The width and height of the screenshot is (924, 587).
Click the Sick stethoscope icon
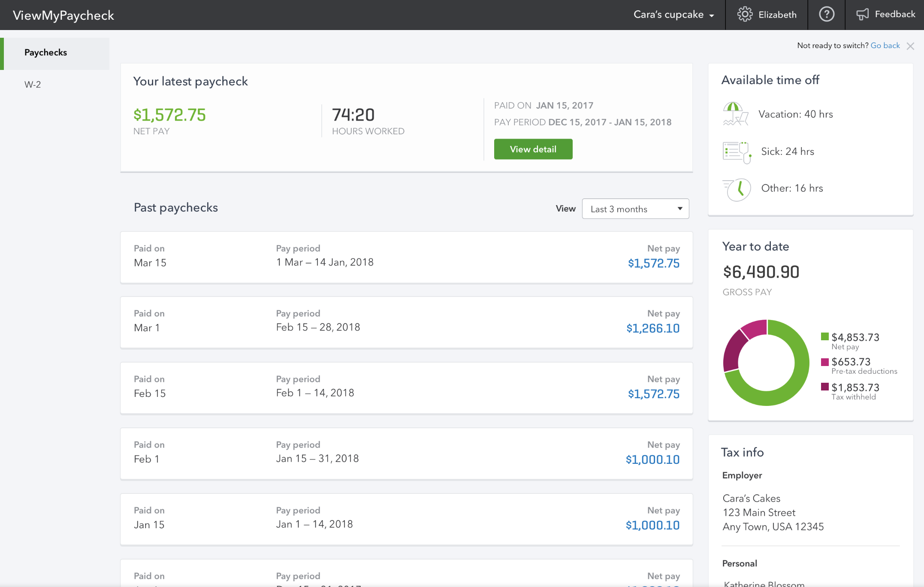(x=737, y=152)
